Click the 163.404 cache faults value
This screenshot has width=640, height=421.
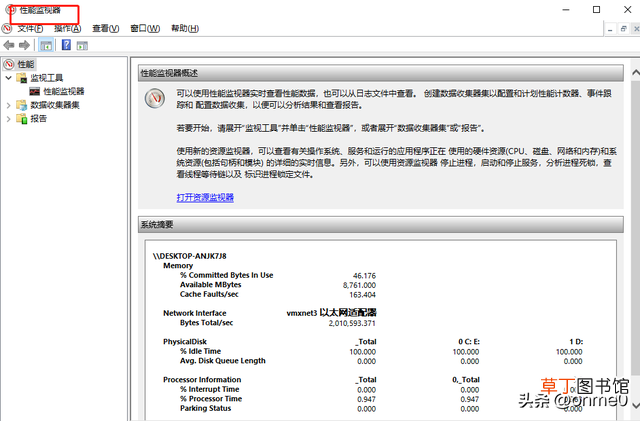pos(362,294)
